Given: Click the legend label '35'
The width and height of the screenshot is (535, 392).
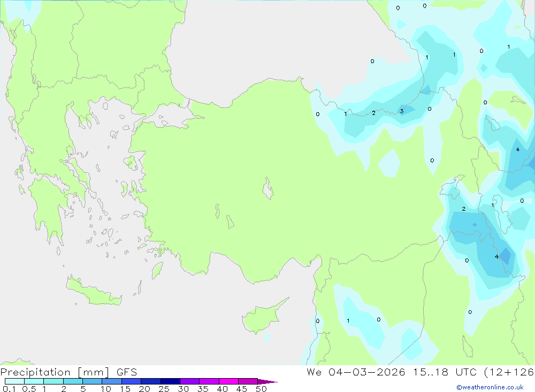Looking at the screenshot, I should [203, 389].
